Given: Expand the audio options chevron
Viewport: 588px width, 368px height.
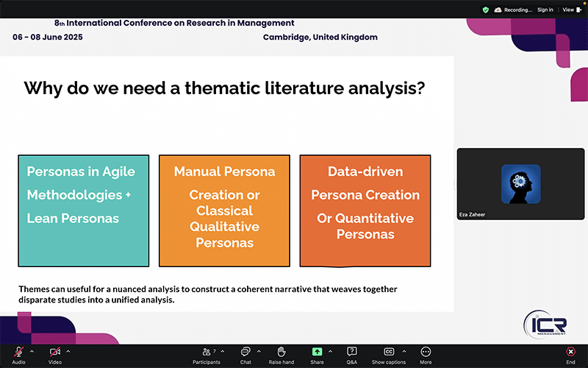Looking at the screenshot, I should pos(32,350).
